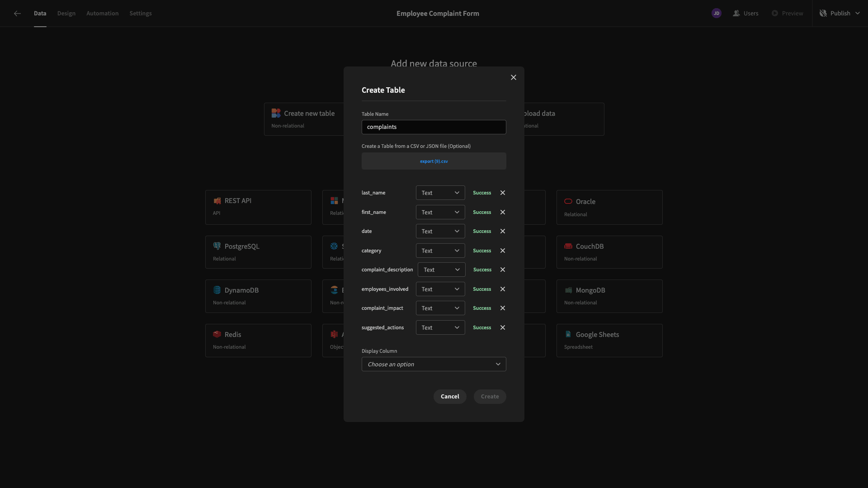Open the JD user avatar
Viewport: 868px width, 488px height.
tap(717, 14)
